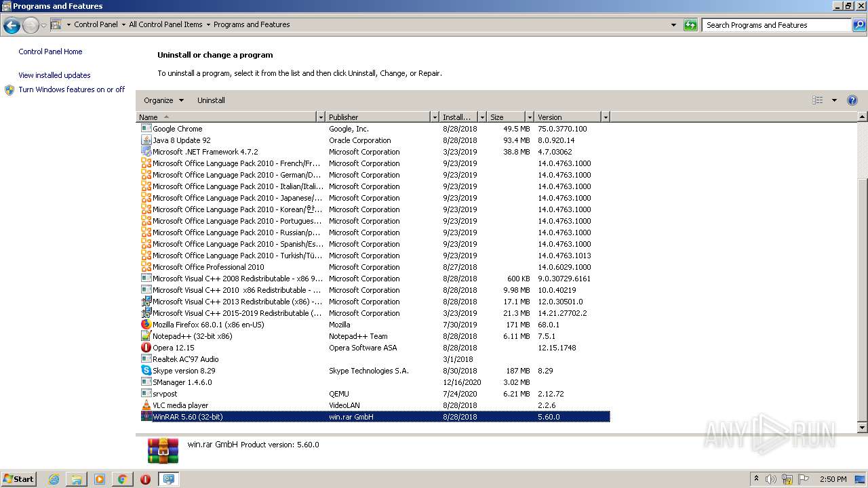Click the Search Programs and Features field
The image size is (868, 488).
(777, 25)
